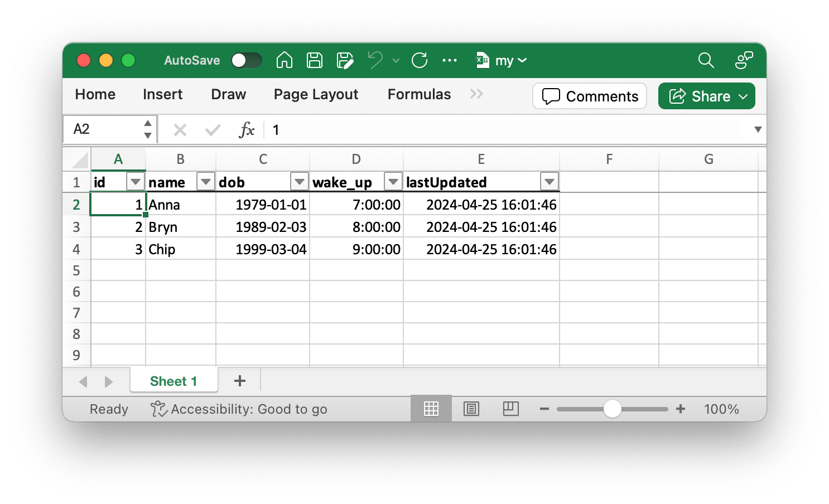Toggle the AutoSave switch
Image resolution: width=829 pixels, height=504 pixels.
(247, 60)
